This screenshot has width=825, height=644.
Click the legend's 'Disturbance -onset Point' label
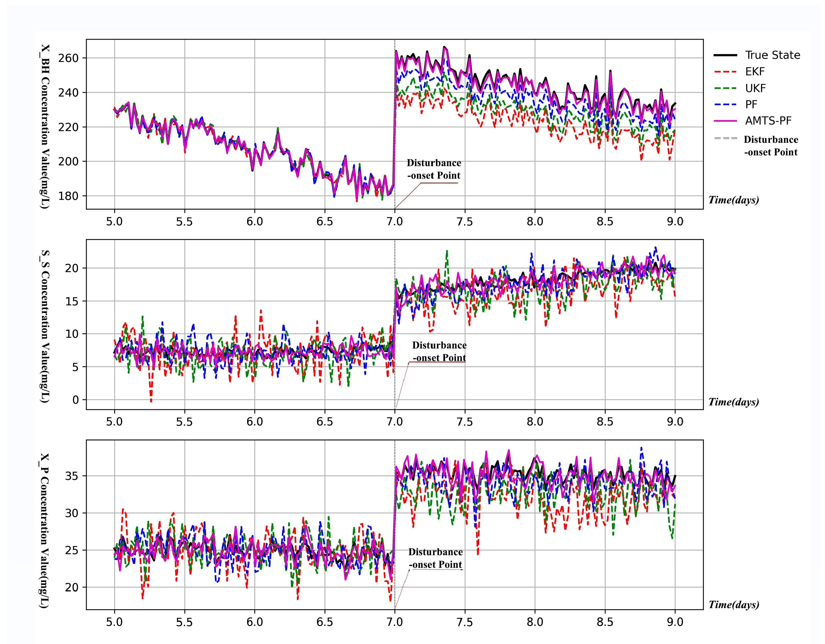pyautogui.click(x=771, y=146)
